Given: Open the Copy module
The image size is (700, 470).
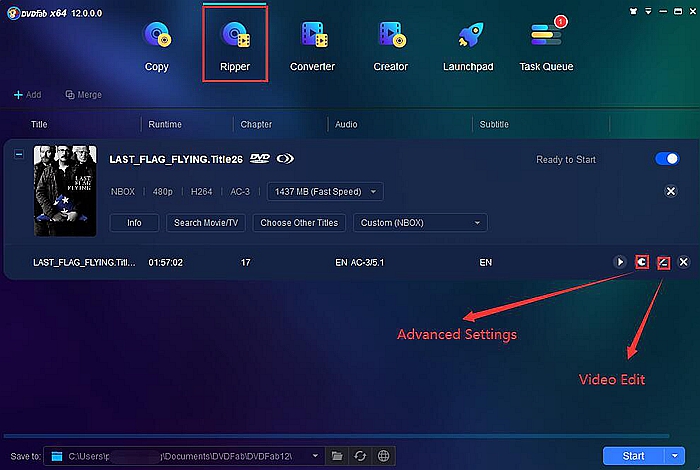Looking at the screenshot, I should [x=157, y=47].
